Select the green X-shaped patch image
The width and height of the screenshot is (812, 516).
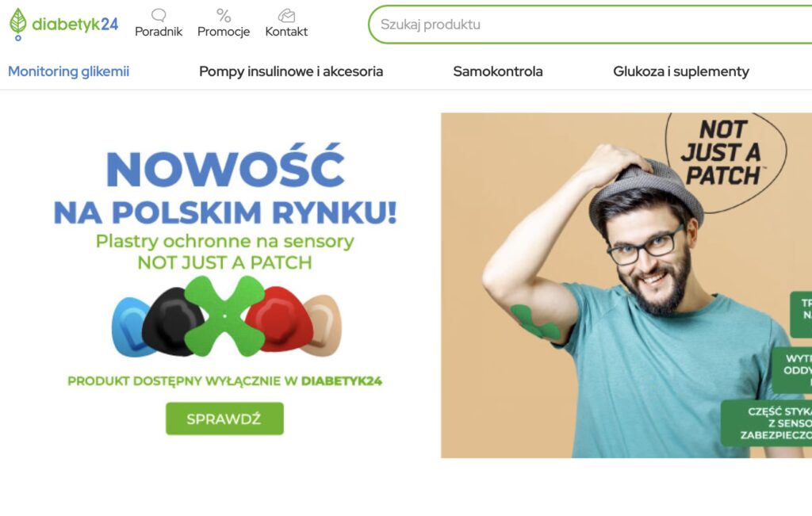tap(224, 315)
